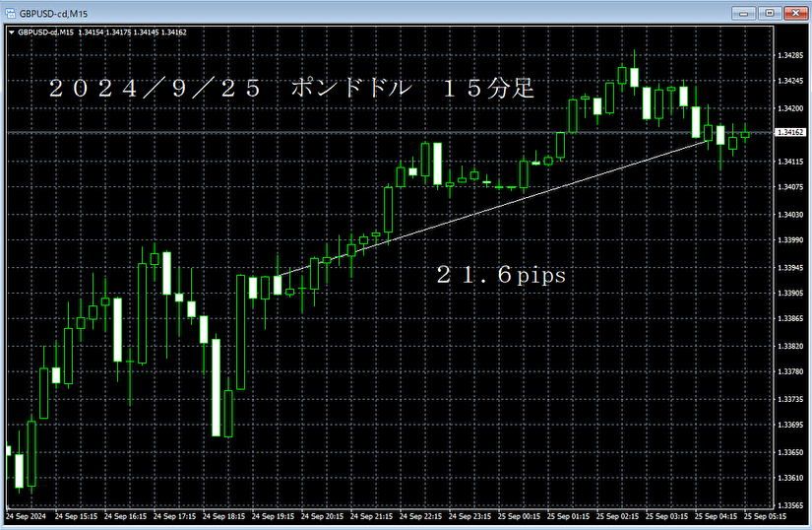This screenshot has height=530, width=812.
Task: Click the time axis label '25 Sep 05:15'
Action: pyautogui.click(x=765, y=516)
